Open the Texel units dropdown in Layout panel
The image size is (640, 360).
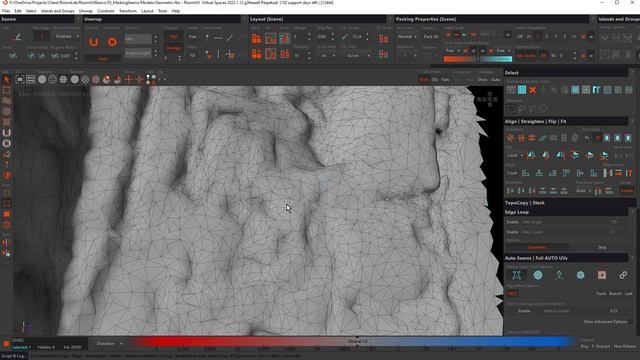(x=356, y=56)
